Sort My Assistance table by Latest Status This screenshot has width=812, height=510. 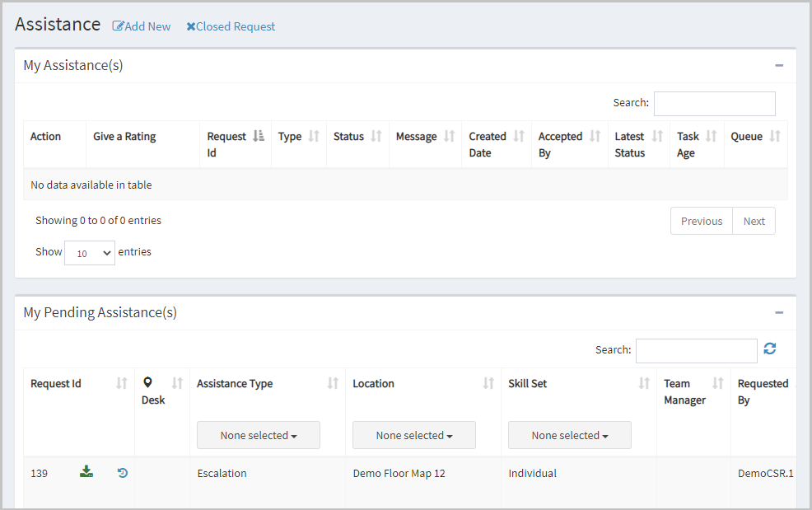click(657, 136)
